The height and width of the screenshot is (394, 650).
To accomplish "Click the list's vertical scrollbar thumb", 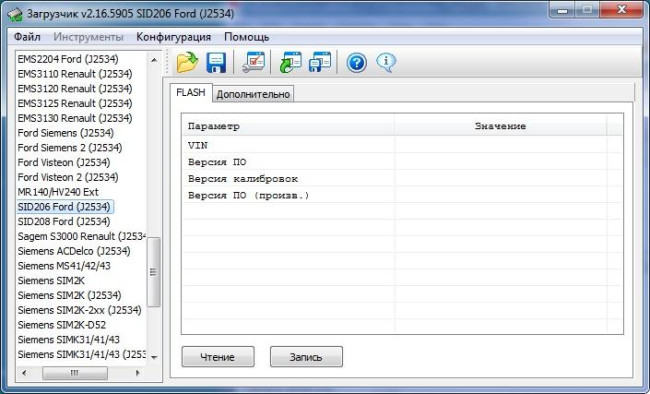I will 154,272.
